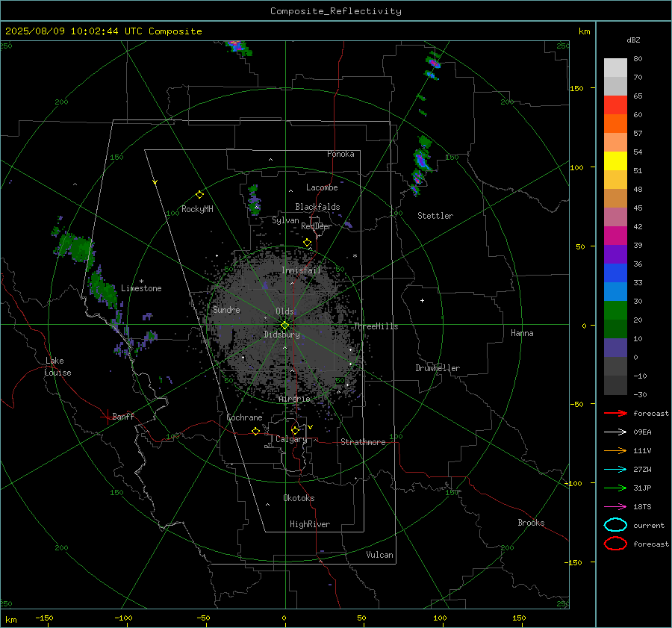Viewport: 672px width, 628px height.
Task: Click the yellow diamond marker above Calgary
Action: (295, 430)
